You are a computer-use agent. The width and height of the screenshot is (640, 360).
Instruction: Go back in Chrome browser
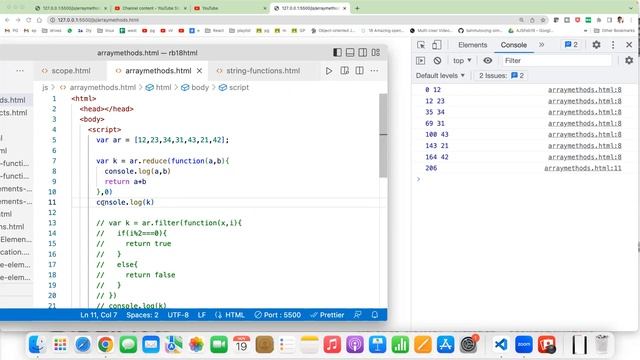tap(7, 20)
